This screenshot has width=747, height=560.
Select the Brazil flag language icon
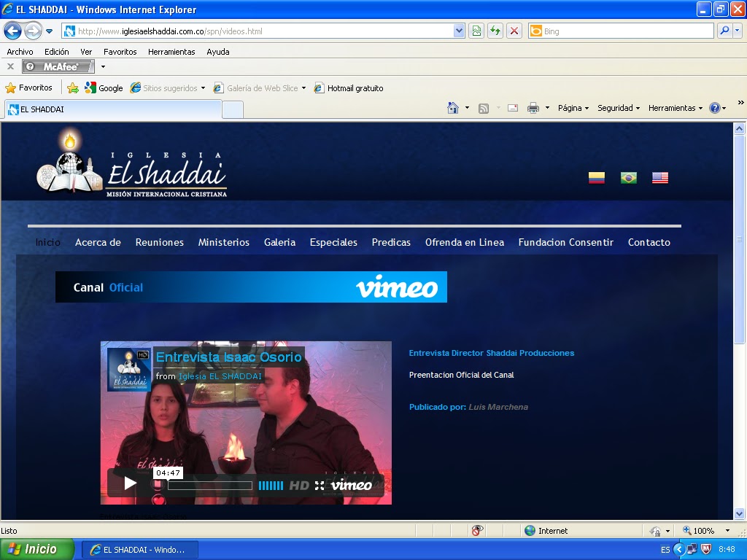click(628, 178)
